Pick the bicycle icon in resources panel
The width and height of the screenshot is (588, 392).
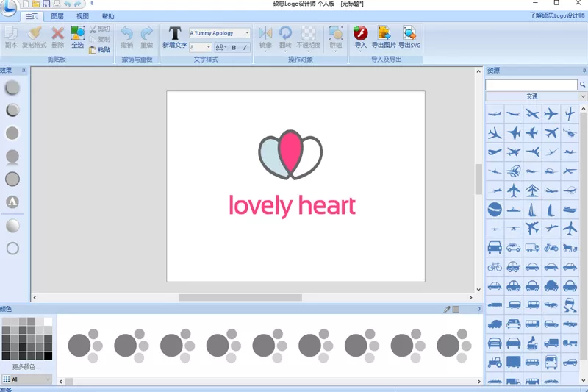[x=495, y=267]
